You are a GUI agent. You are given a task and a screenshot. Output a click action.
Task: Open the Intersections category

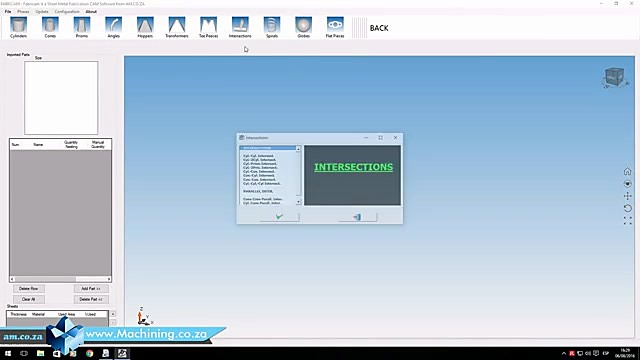click(240, 27)
